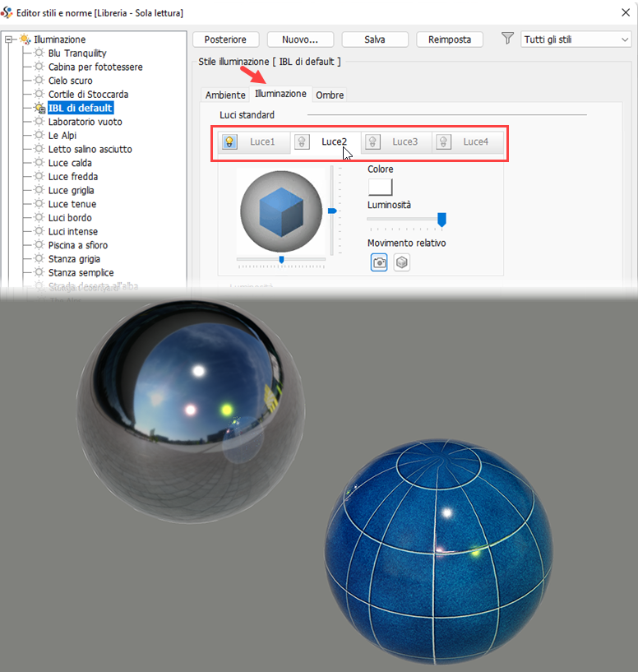Click the sun icon beside Le Alpi

point(39,135)
